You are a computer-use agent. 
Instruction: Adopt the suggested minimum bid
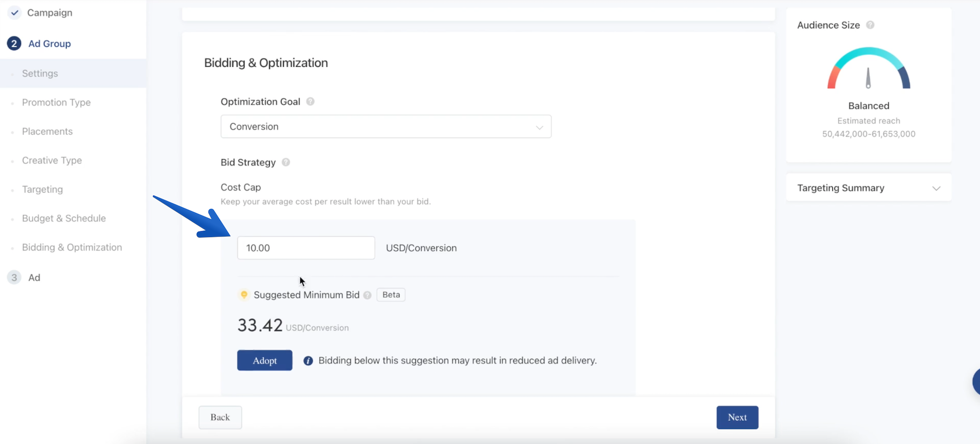point(264,360)
